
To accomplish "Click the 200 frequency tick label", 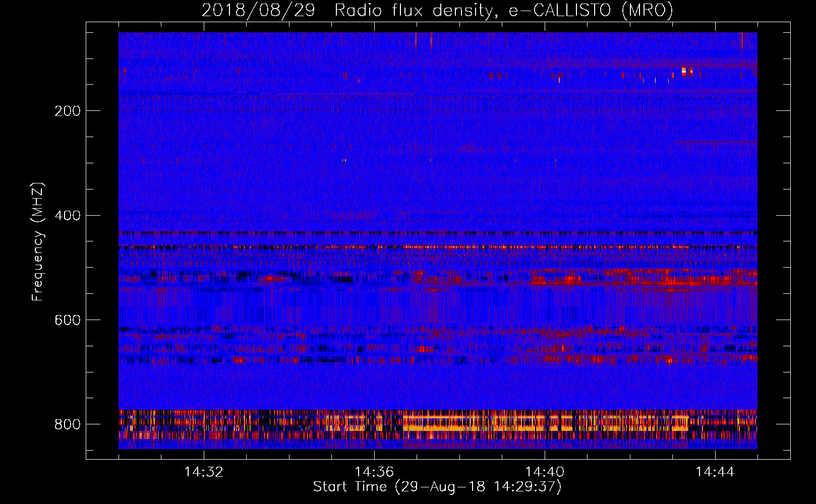I will coord(68,111).
